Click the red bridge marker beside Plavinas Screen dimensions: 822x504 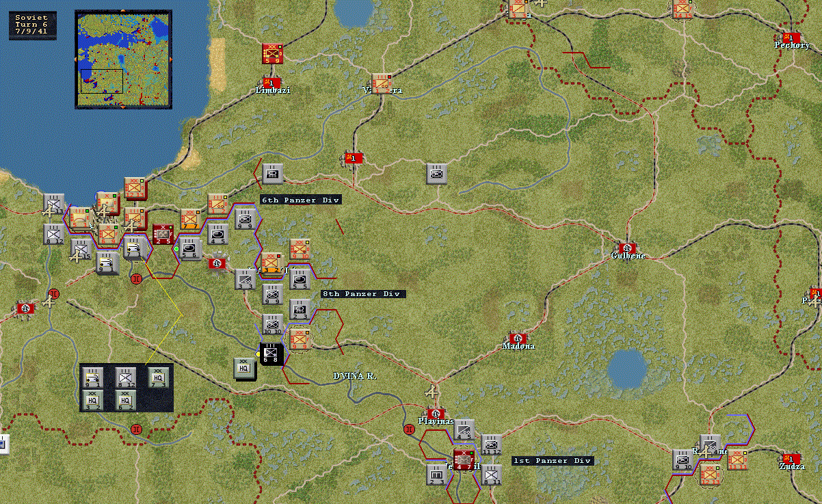[410, 429]
